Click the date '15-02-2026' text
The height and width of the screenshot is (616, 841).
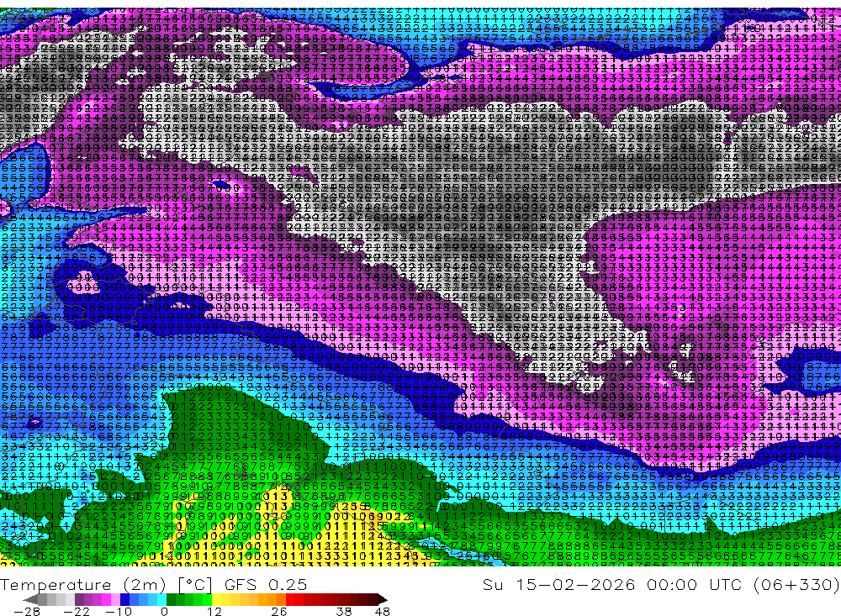point(575,584)
